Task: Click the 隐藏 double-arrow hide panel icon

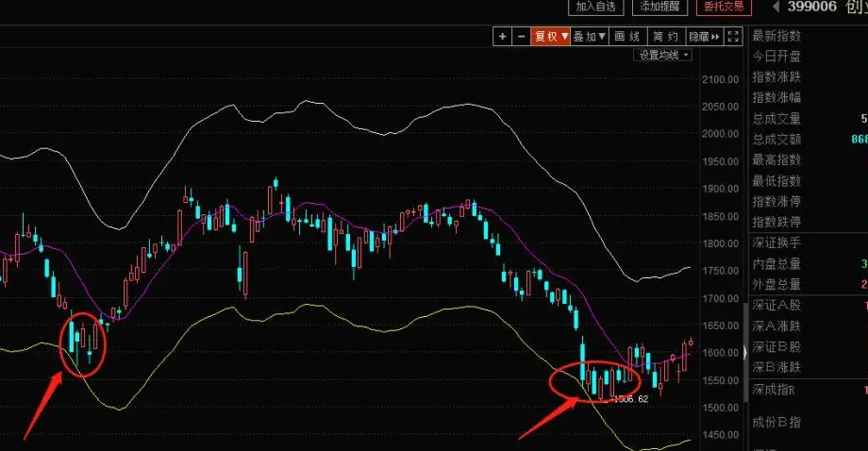Action: [705, 37]
